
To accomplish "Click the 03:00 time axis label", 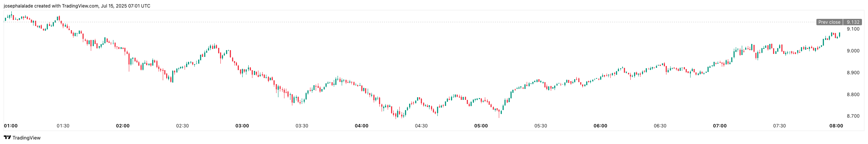I will click(x=242, y=126).
